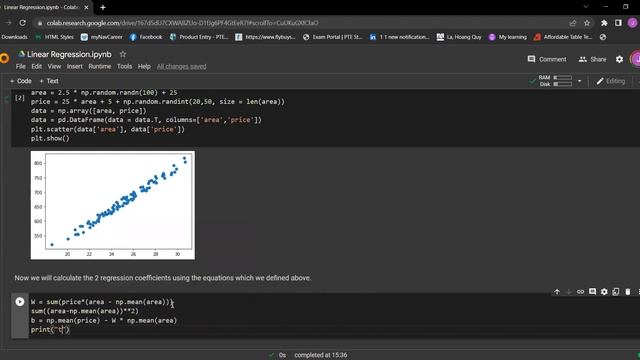Screen dimensions: 640x360
Task: Open the Tools menu
Action: click(124, 67)
